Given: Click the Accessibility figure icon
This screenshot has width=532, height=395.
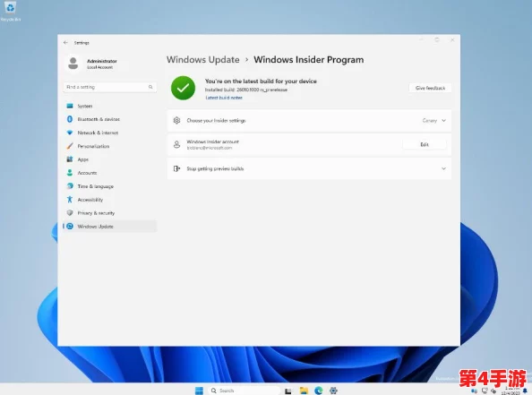Looking at the screenshot, I should pyautogui.click(x=70, y=200).
